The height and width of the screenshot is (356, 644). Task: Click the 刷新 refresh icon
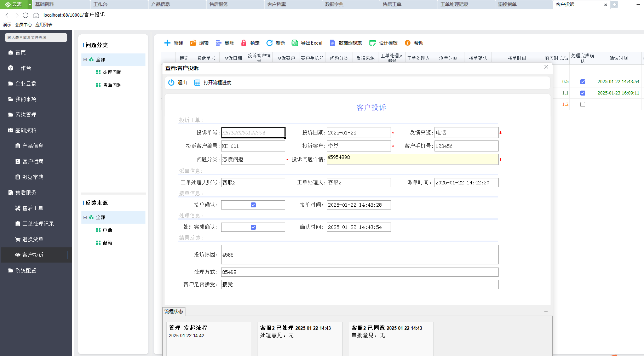[269, 43]
